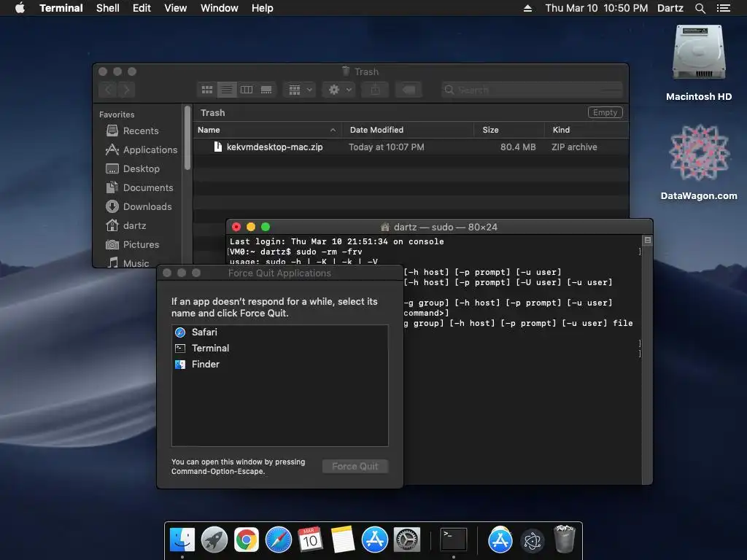
Task: Open Notification Center list icon
Action: 723,8
